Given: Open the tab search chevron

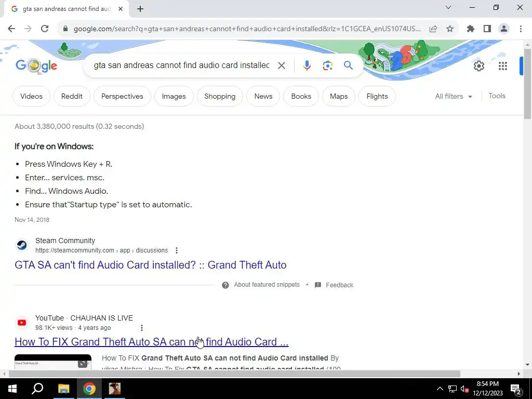Looking at the screenshot, I should (448, 7).
